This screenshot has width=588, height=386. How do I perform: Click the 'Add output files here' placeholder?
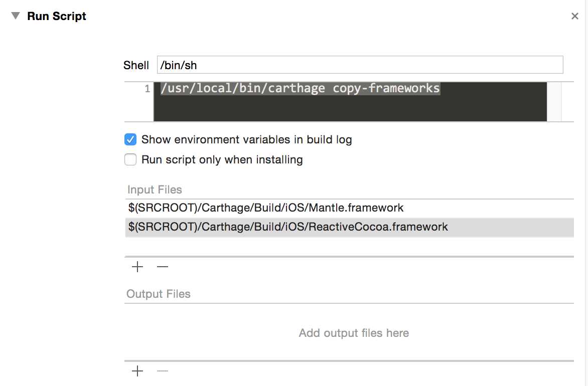354,333
